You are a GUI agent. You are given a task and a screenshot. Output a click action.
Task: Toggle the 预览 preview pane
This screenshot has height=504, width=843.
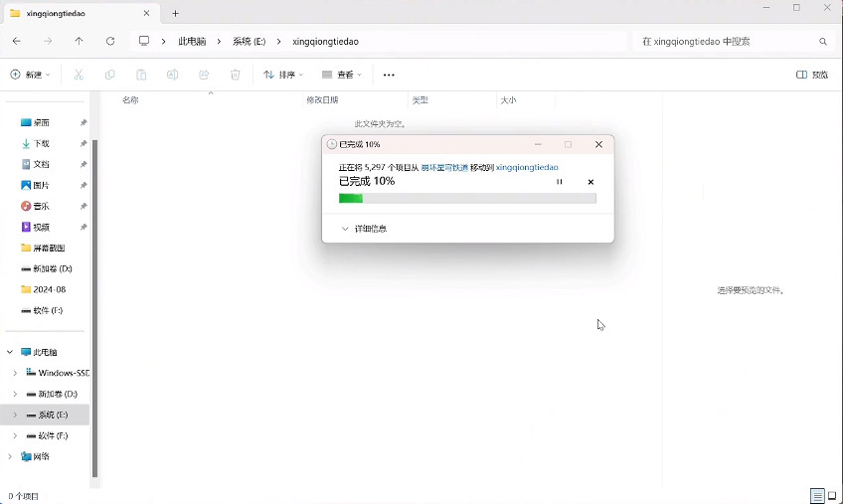812,75
